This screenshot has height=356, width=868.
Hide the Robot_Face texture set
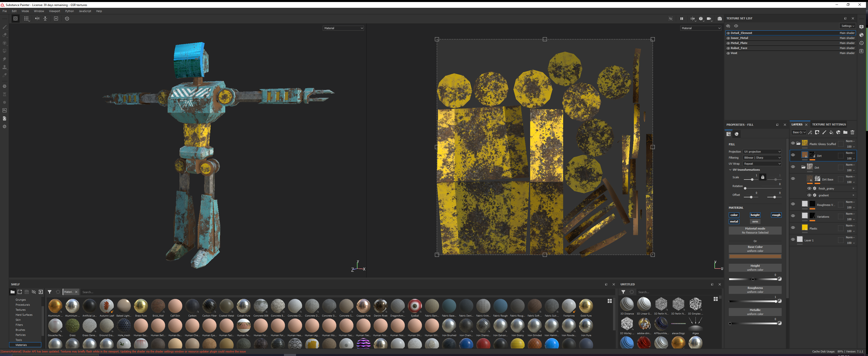tap(728, 48)
